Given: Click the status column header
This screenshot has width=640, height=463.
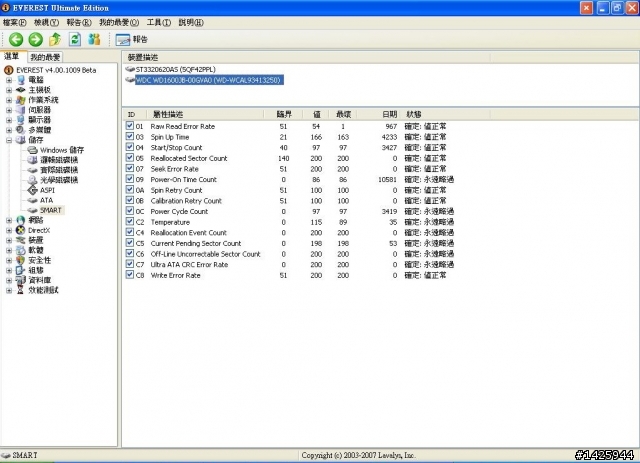Looking at the screenshot, I should coord(446,114).
